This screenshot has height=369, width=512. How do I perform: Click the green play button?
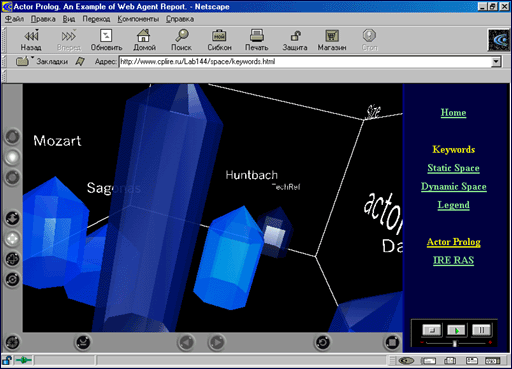click(457, 330)
